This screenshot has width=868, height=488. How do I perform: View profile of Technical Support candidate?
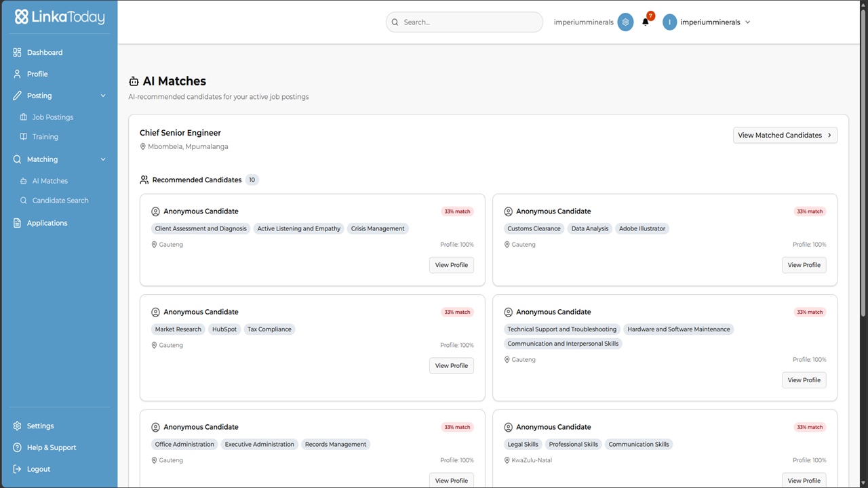coord(804,380)
